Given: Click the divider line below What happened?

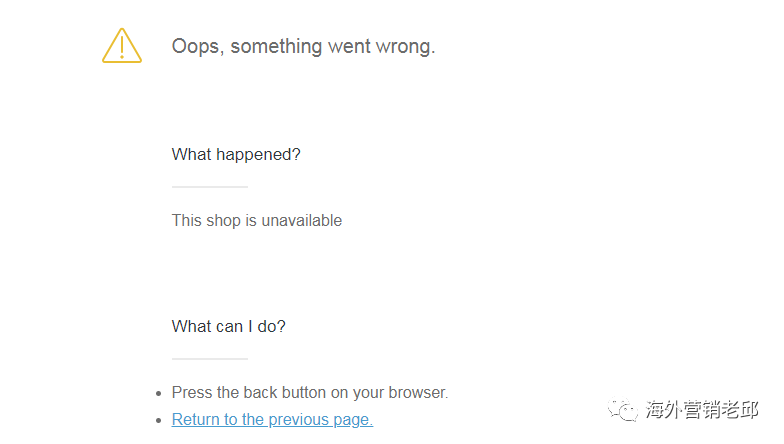Looking at the screenshot, I should pyautogui.click(x=209, y=186).
